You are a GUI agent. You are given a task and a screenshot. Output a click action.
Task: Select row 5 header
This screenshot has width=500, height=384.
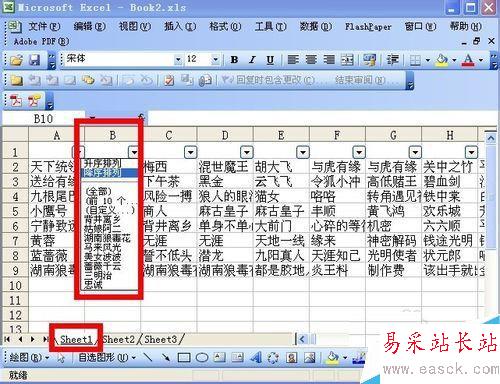15,211
